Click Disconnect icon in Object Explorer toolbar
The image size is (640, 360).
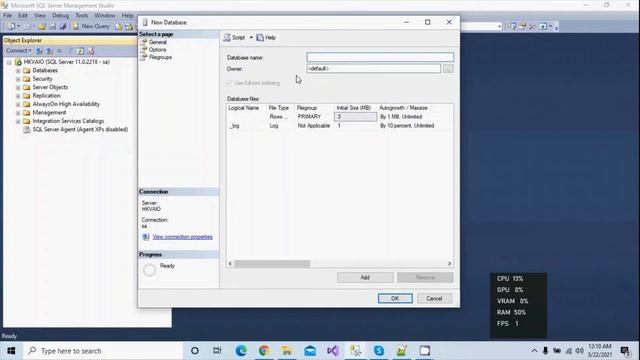[x=50, y=51]
